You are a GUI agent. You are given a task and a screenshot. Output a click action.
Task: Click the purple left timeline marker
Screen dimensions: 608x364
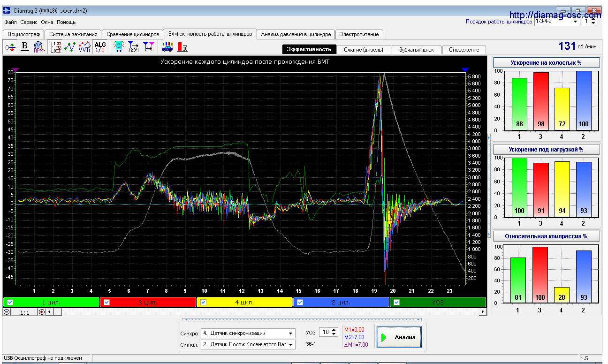(15, 70)
